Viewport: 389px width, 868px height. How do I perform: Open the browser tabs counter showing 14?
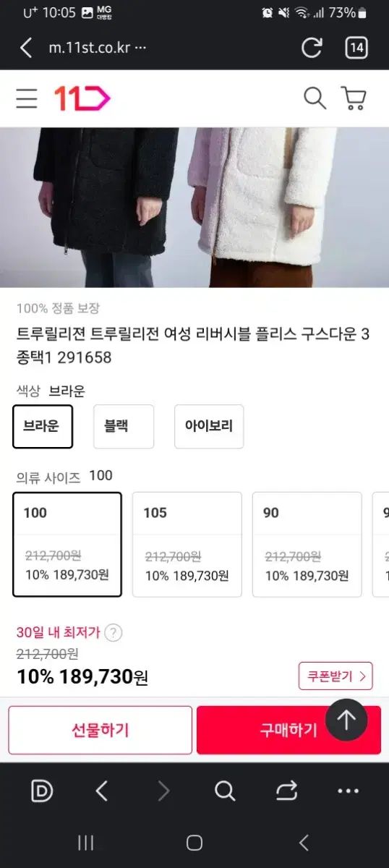click(356, 48)
